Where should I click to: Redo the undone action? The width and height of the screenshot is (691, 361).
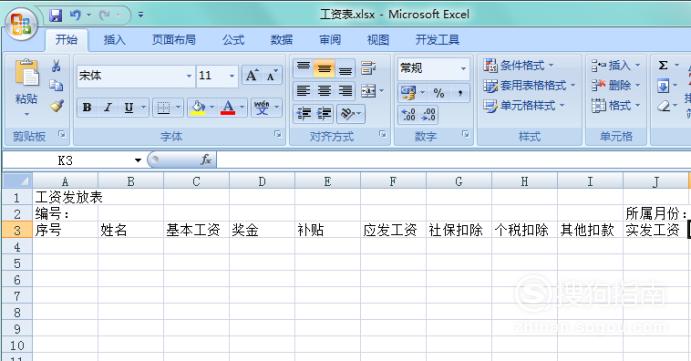point(105,15)
